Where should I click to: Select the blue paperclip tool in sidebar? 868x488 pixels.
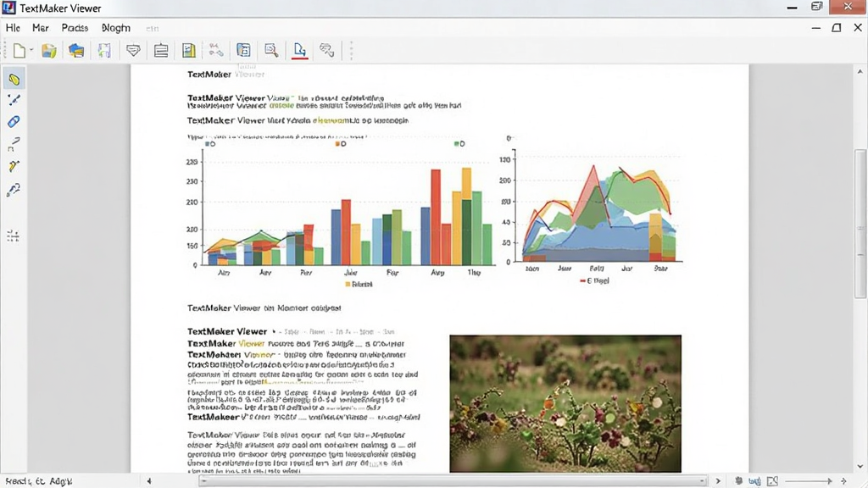(x=14, y=122)
